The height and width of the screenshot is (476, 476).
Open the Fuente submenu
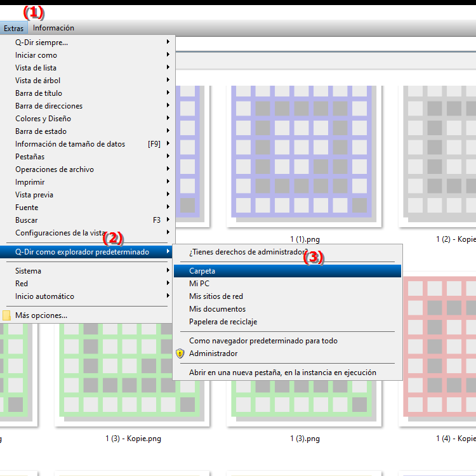click(x=88, y=208)
